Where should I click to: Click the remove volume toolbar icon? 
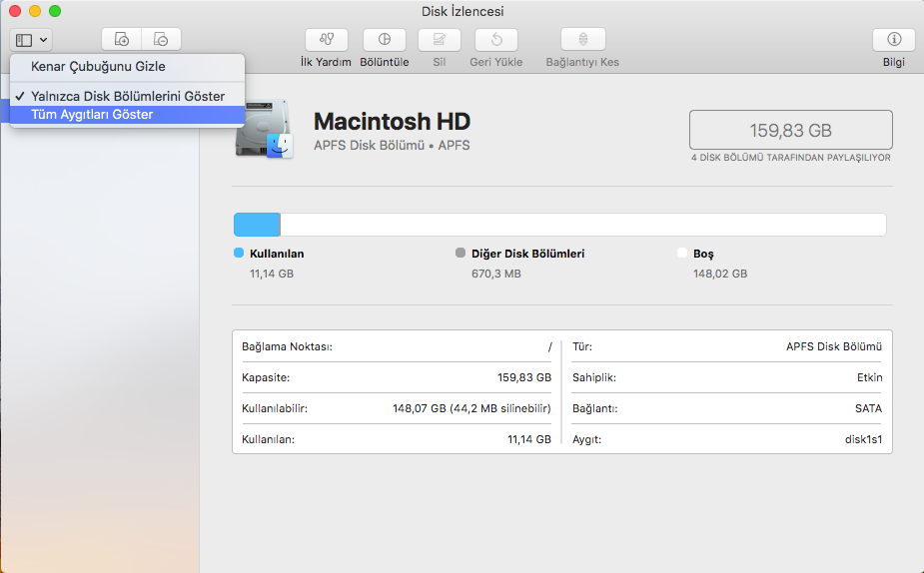[161, 40]
